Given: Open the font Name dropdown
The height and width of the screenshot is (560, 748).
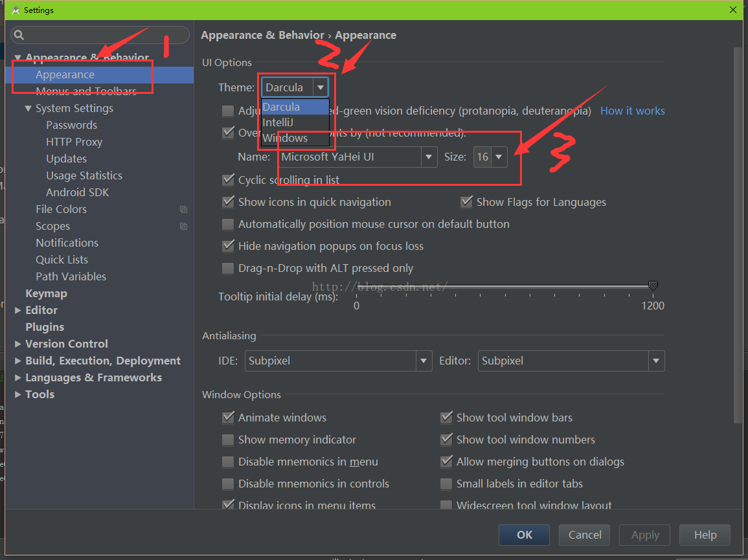Looking at the screenshot, I should 428,157.
